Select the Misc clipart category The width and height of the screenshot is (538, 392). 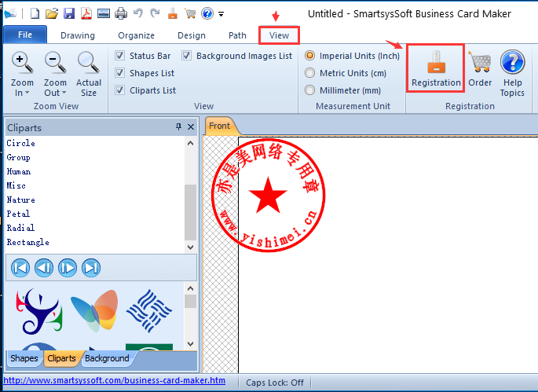[16, 185]
